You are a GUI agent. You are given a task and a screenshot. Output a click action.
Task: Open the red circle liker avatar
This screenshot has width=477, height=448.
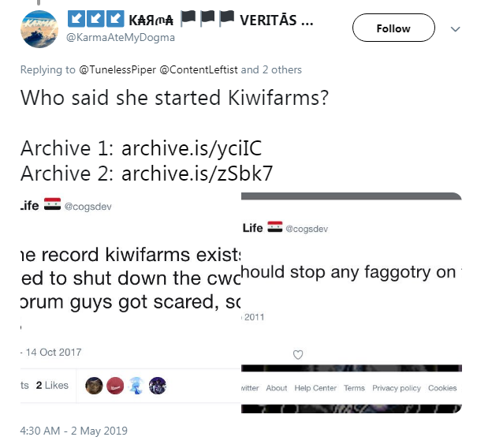click(115, 386)
